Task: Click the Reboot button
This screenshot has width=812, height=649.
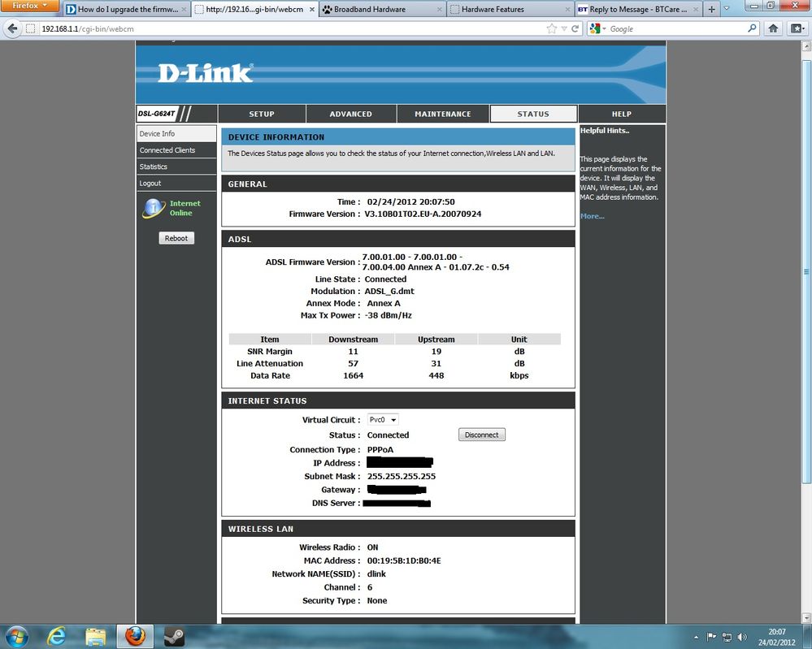Action: click(176, 238)
